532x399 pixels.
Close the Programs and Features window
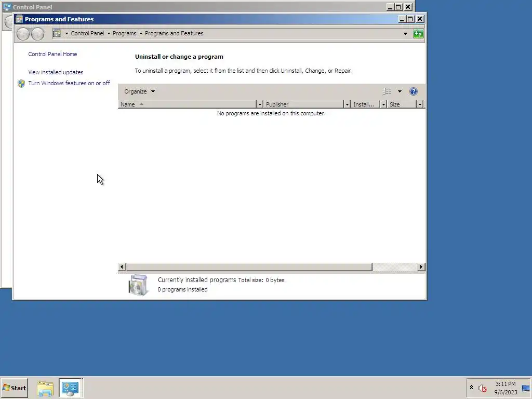pyautogui.click(x=420, y=19)
